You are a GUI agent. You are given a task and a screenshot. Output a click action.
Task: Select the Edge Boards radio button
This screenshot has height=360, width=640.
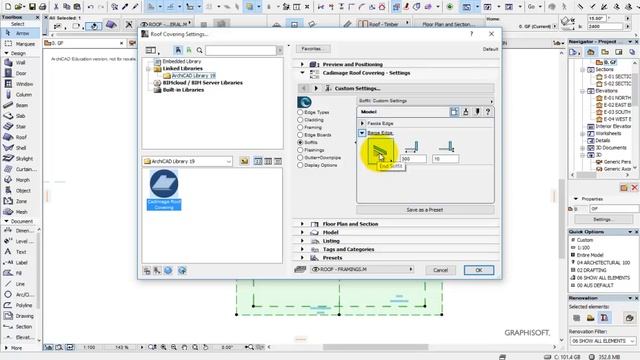pyautogui.click(x=300, y=135)
